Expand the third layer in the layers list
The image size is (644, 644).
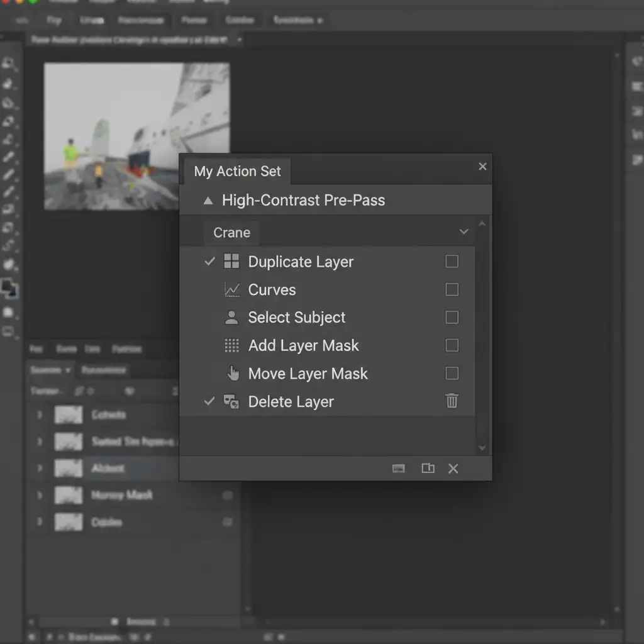(x=40, y=469)
